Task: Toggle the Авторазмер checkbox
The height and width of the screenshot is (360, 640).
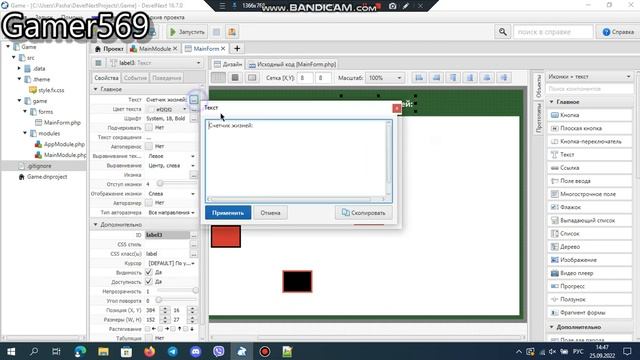Action: click(149, 202)
